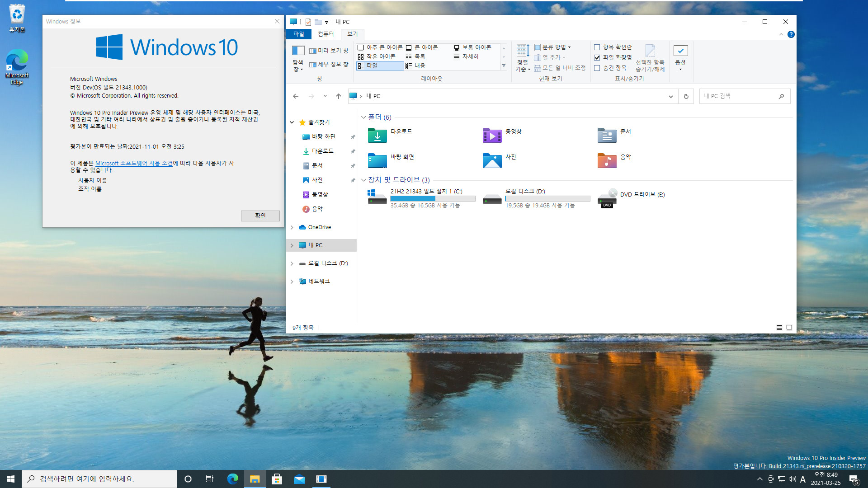Go back with the back arrow
This screenshot has height=488, width=868.
pos(296,96)
